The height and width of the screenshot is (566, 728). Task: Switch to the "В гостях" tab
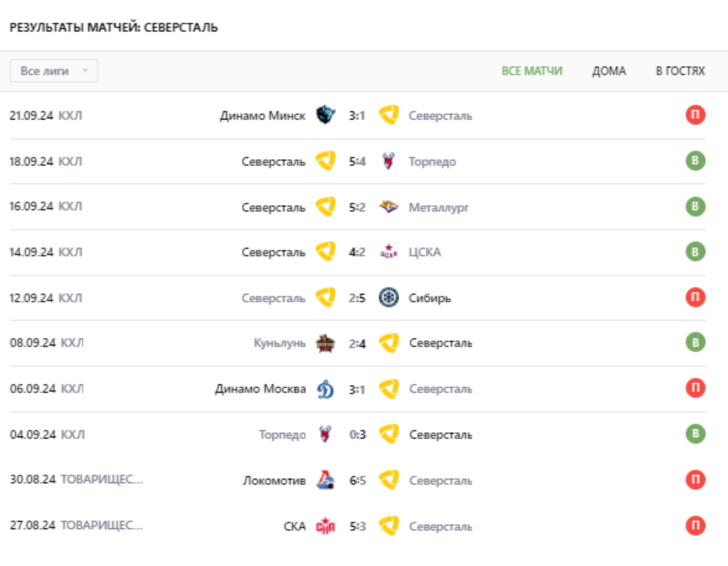click(x=680, y=71)
